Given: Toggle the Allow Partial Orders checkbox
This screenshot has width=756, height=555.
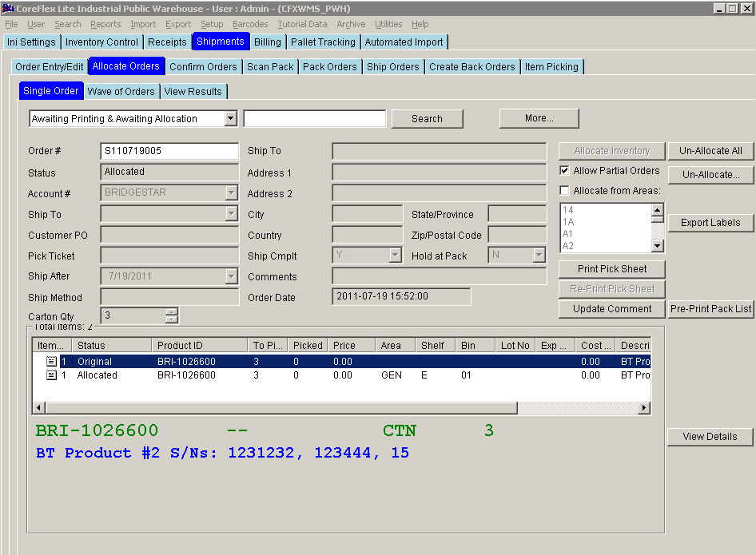Looking at the screenshot, I should point(564,171).
